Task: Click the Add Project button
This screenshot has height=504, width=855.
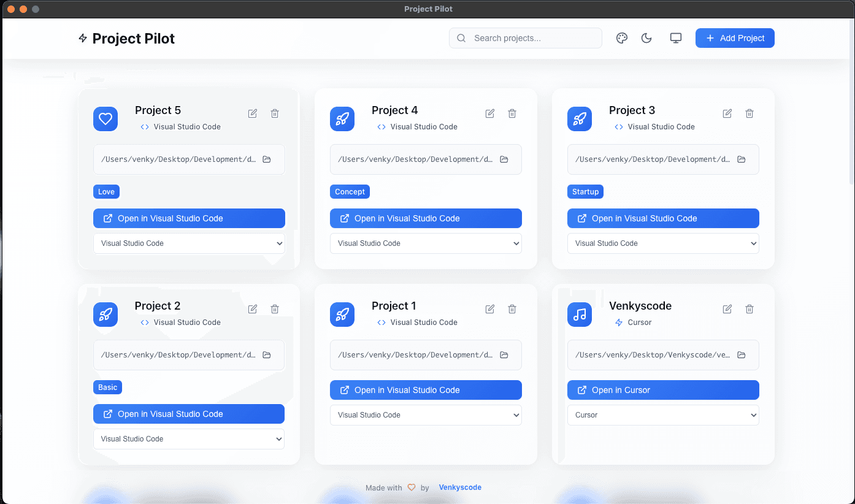Action: tap(735, 38)
